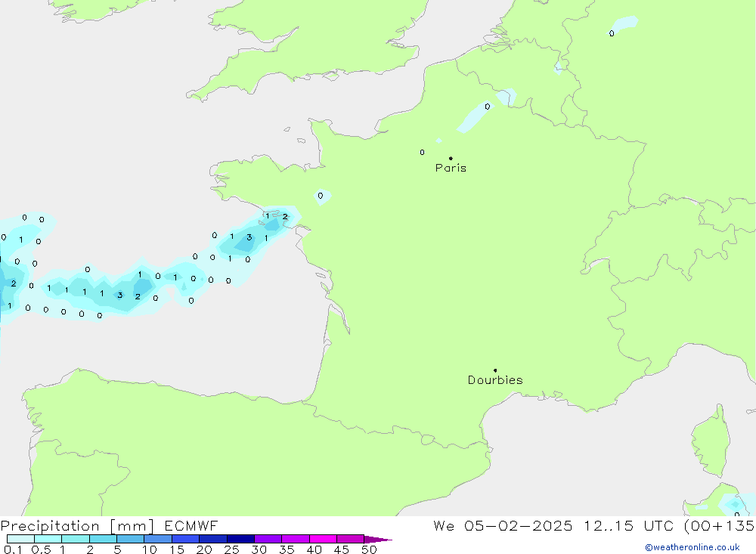Pick the 45–50 mm legend swatch
The height and width of the screenshot is (554, 756).
(x=350, y=539)
